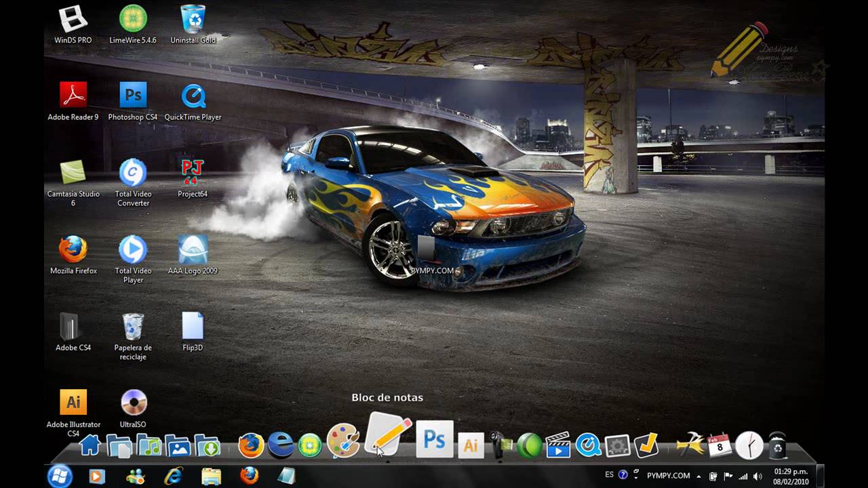Open the gear settings icon in the dock
This screenshot has width=868, height=488.
[x=617, y=445]
